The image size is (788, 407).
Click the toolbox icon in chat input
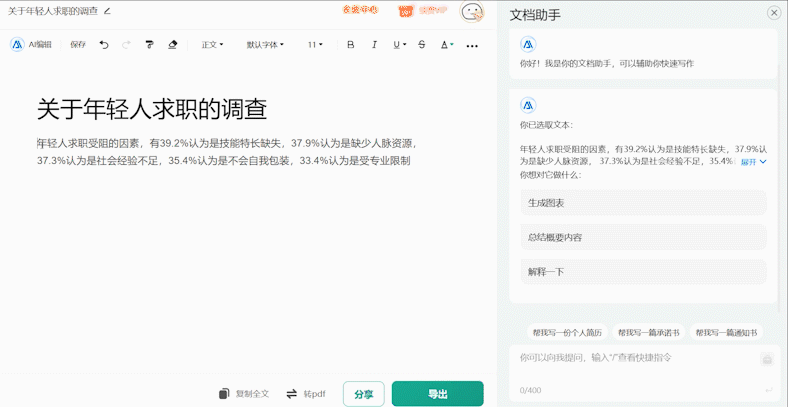point(767,359)
